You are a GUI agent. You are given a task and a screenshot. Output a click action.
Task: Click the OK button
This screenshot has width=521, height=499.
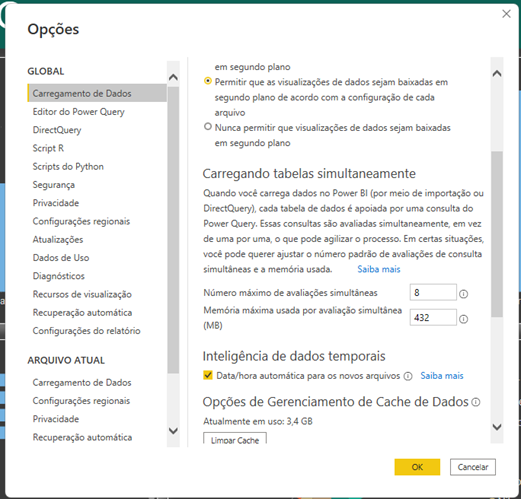[x=417, y=467]
